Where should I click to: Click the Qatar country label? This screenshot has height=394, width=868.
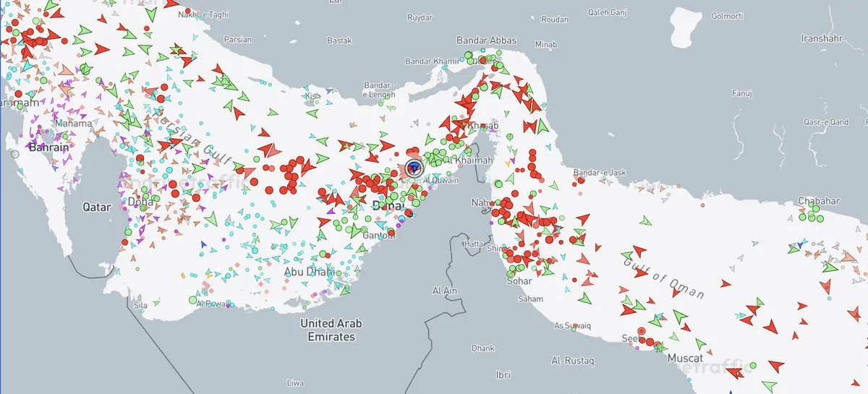click(96, 207)
